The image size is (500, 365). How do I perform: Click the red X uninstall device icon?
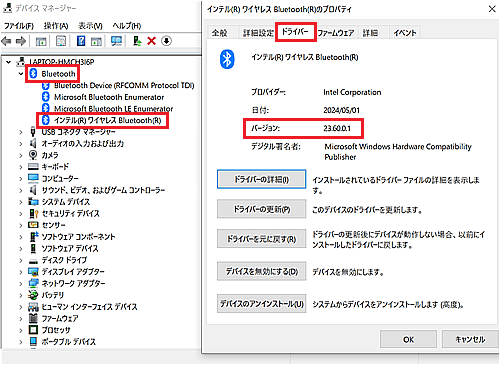pyautogui.click(x=151, y=41)
